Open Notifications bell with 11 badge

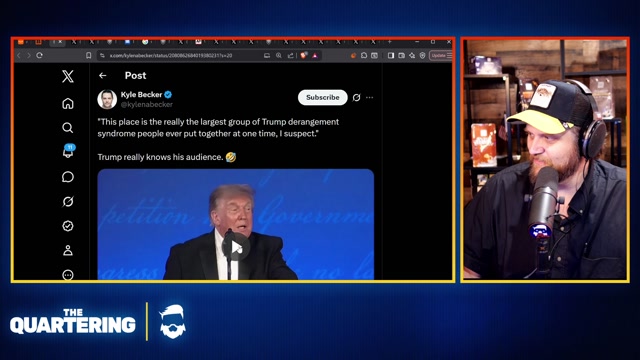coord(68,151)
